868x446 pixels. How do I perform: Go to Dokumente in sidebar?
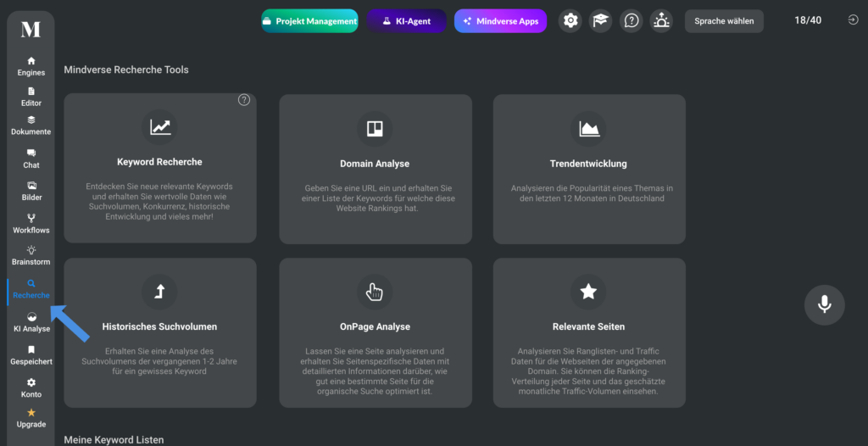click(x=31, y=125)
